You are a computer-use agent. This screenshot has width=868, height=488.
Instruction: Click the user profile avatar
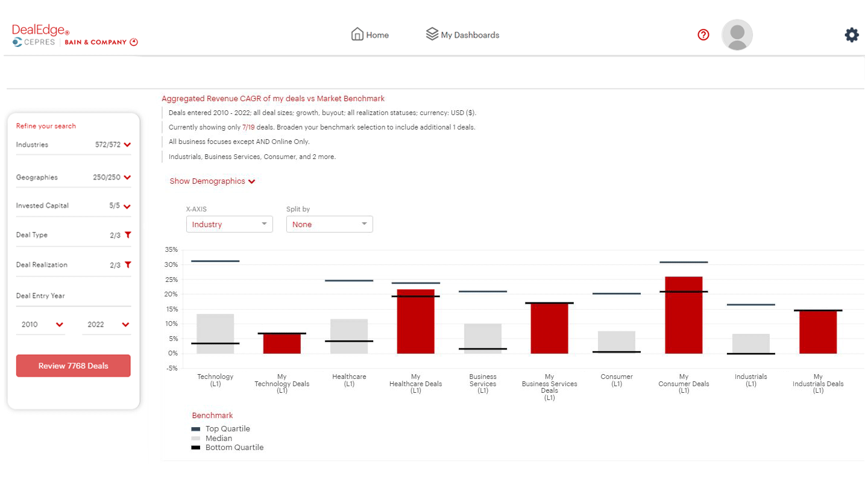pyautogui.click(x=737, y=35)
